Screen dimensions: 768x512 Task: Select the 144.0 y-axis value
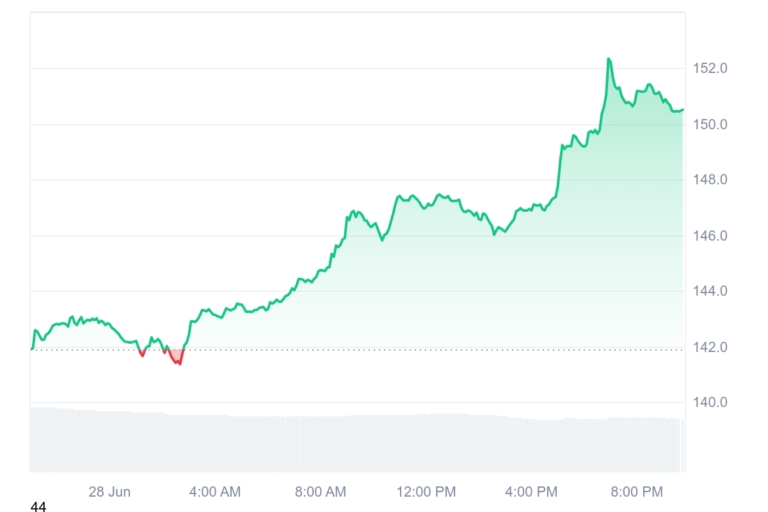tap(712, 291)
